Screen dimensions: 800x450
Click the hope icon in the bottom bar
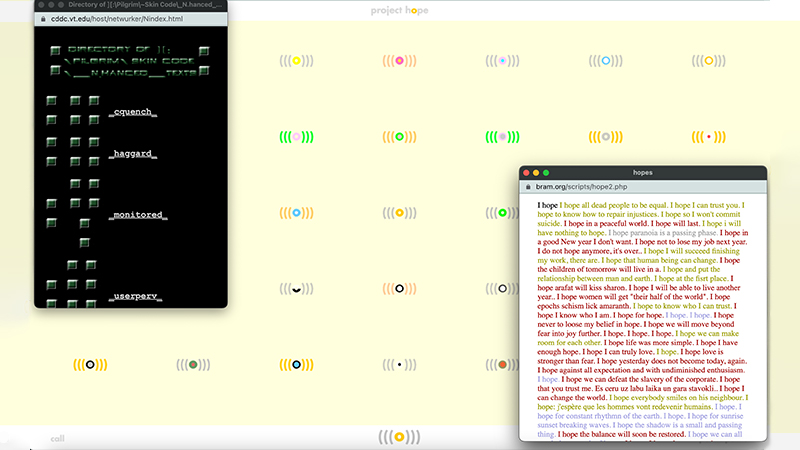pyautogui.click(x=399, y=437)
